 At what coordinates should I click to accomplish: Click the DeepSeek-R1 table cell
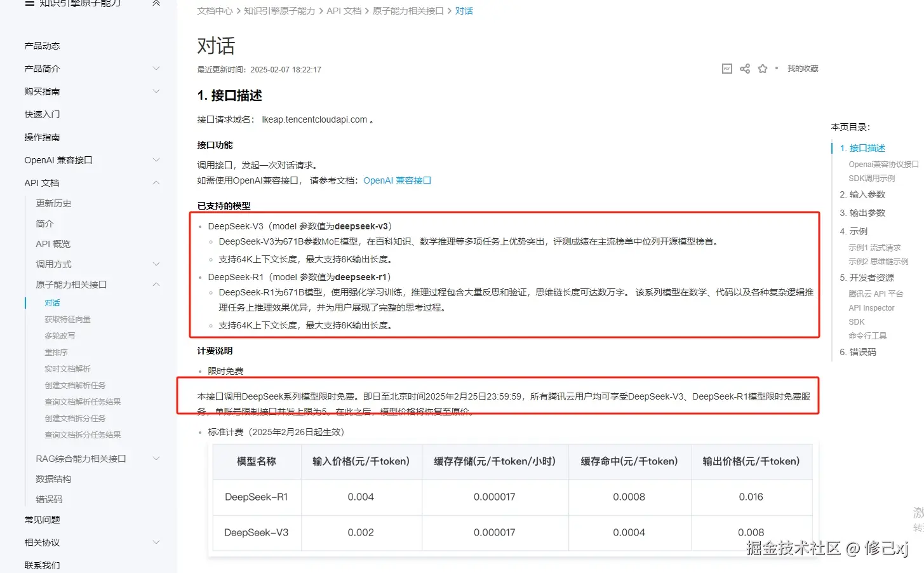pyautogui.click(x=257, y=497)
